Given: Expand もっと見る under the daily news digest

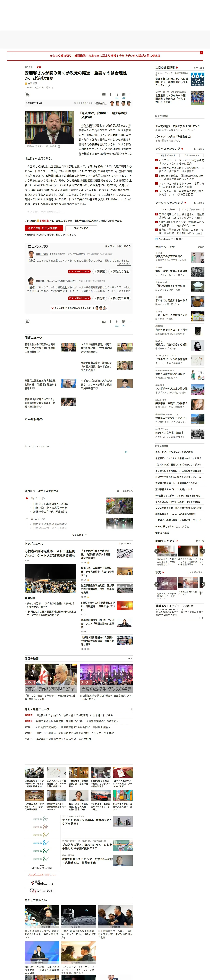Looking at the screenshot, I should pyautogui.click(x=79, y=535).
